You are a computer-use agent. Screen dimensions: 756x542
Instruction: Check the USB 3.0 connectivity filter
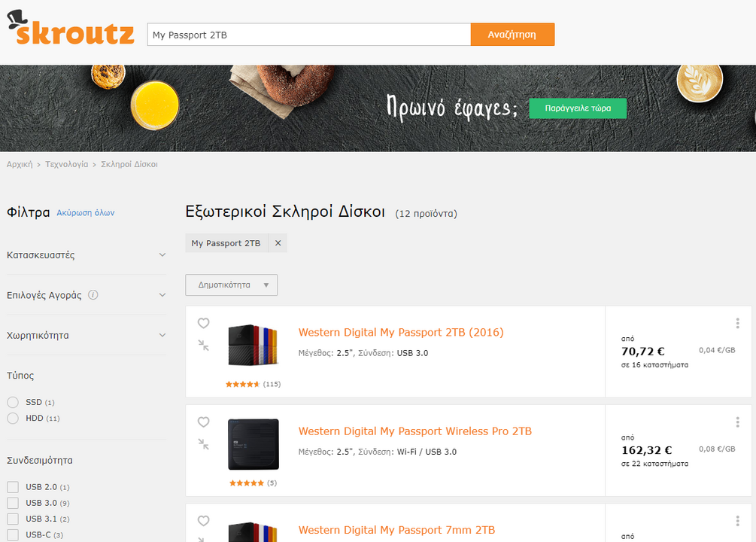pyautogui.click(x=13, y=503)
